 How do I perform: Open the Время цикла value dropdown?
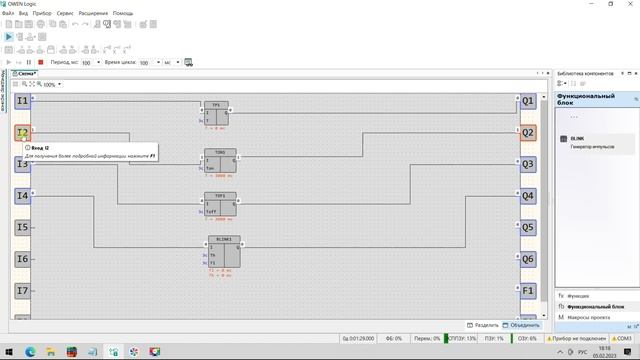[x=158, y=62]
